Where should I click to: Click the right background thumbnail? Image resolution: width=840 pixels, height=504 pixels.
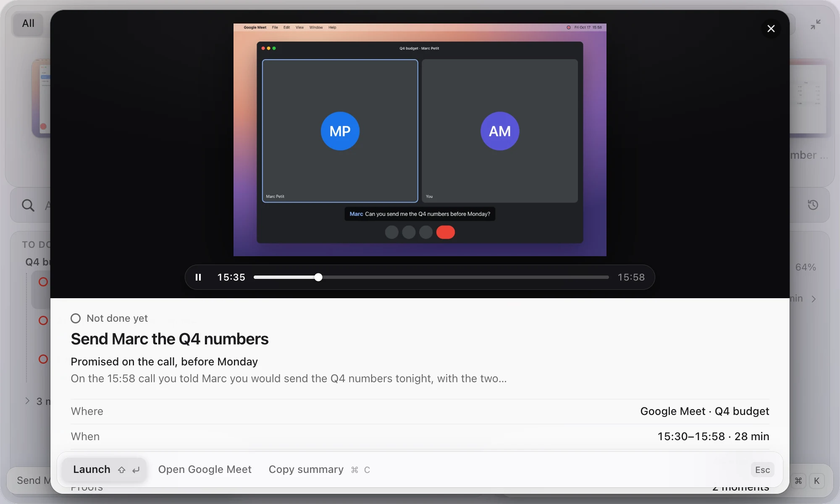[x=808, y=99]
